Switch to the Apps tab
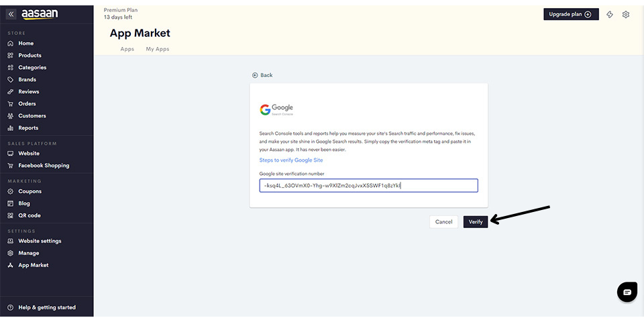This screenshot has height=322, width=644. tap(127, 49)
